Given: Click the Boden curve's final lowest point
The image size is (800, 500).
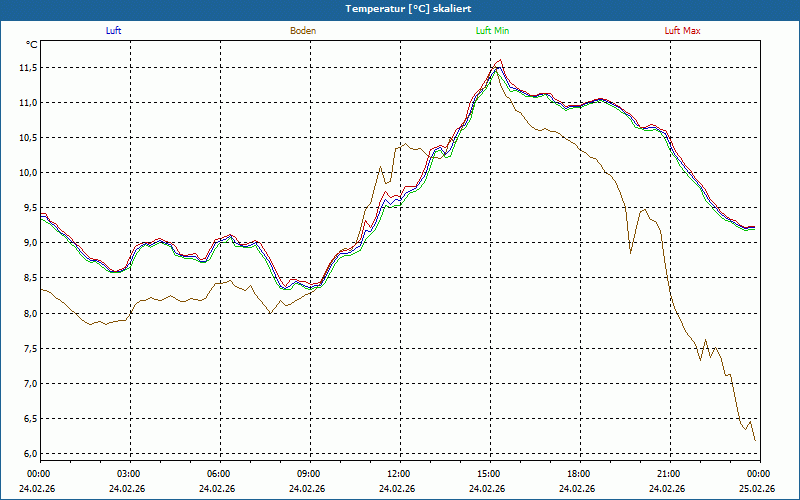Looking at the screenshot, I should pos(755,440).
